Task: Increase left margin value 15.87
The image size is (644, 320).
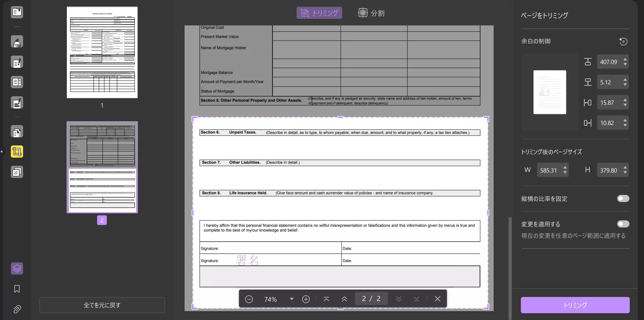Action: (625, 100)
